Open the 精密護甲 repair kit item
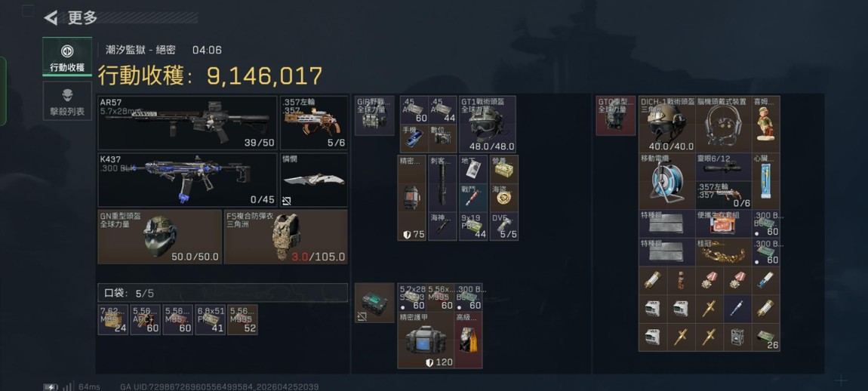The width and height of the screenshot is (868, 391). point(426,340)
